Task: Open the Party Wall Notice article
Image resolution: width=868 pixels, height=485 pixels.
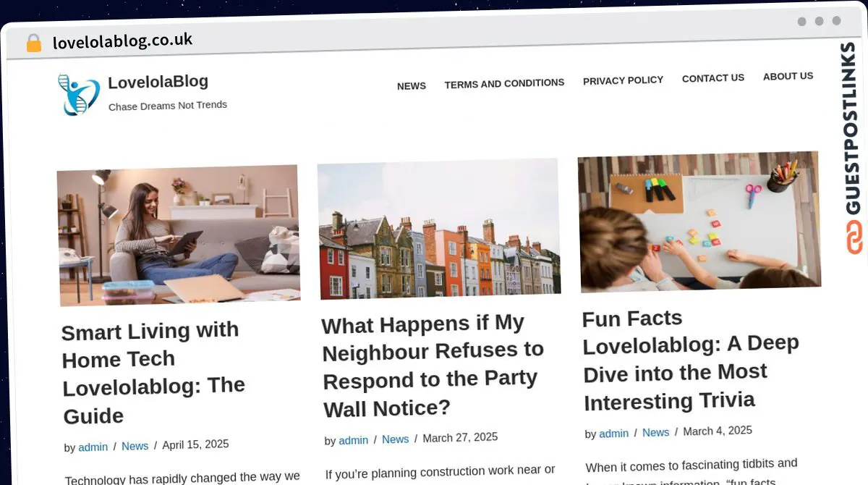Action: point(433,366)
